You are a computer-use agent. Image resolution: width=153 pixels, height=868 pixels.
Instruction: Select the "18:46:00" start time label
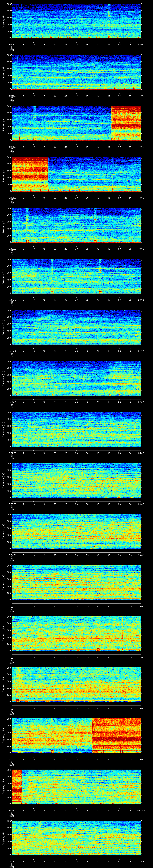[12, 147]
